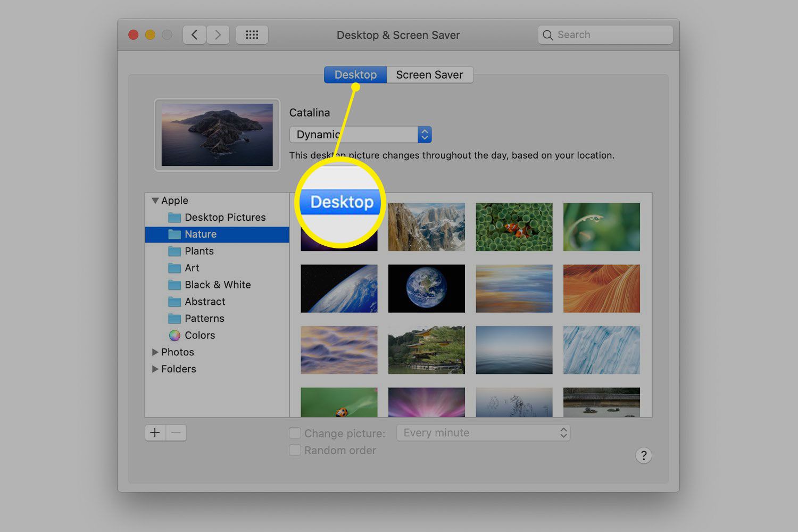Click the Art folder icon
Screen dimensions: 798x532
(174, 268)
